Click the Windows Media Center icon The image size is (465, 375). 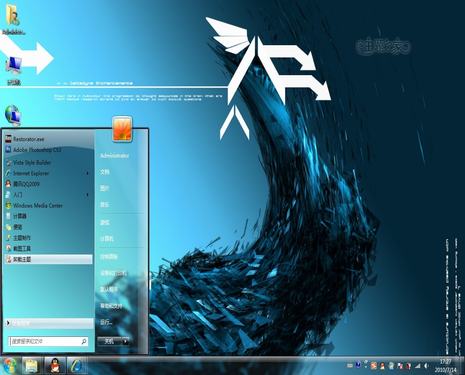pyautogui.click(x=8, y=205)
